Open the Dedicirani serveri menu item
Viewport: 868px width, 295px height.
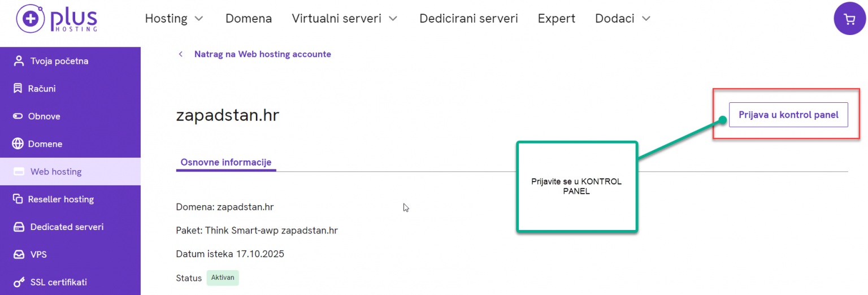click(468, 19)
